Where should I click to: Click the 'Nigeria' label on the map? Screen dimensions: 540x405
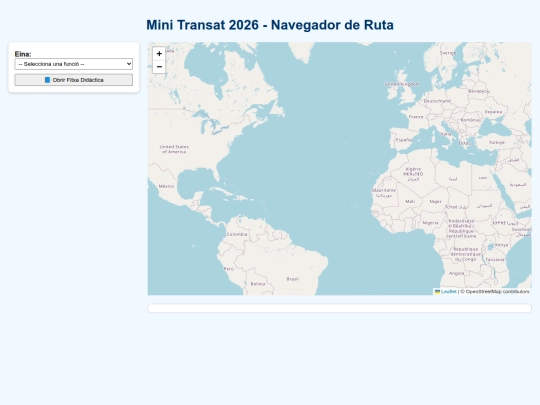[x=430, y=223]
